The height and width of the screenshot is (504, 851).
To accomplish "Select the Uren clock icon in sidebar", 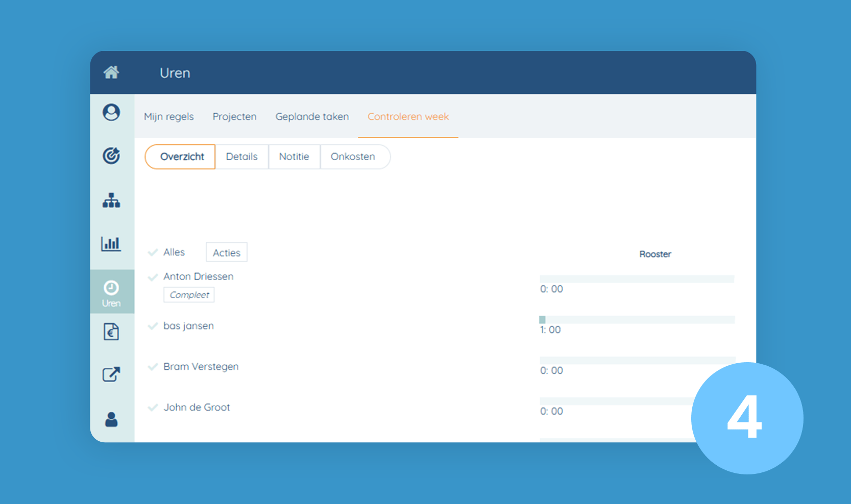I will pyautogui.click(x=111, y=292).
